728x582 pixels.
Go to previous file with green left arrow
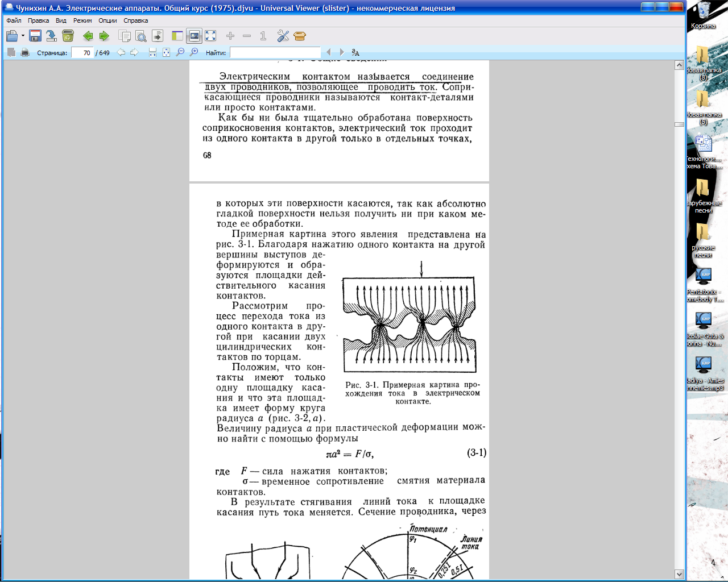click(x=88, y=36)
